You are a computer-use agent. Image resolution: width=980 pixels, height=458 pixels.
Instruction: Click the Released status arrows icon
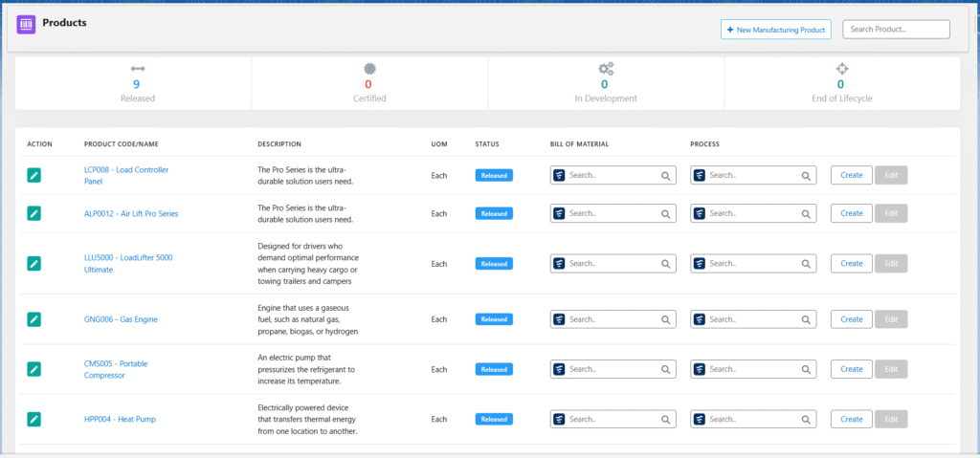(x=138, y=69)
